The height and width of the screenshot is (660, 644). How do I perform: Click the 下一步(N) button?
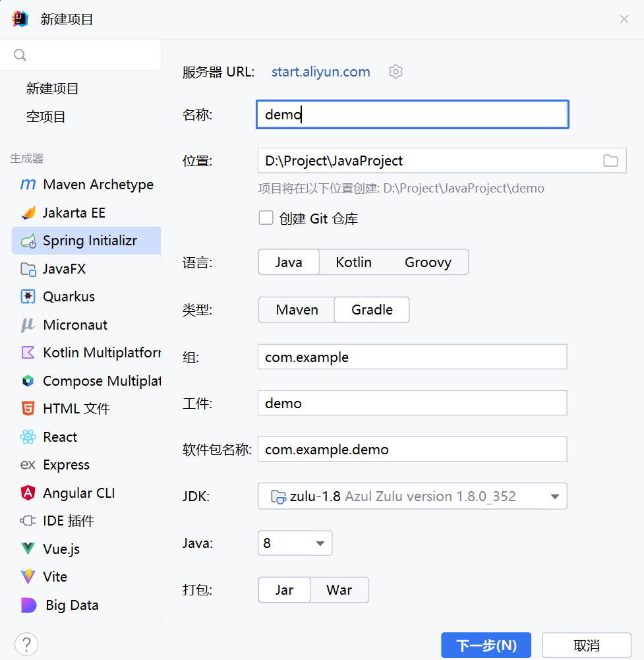point(486,645)
